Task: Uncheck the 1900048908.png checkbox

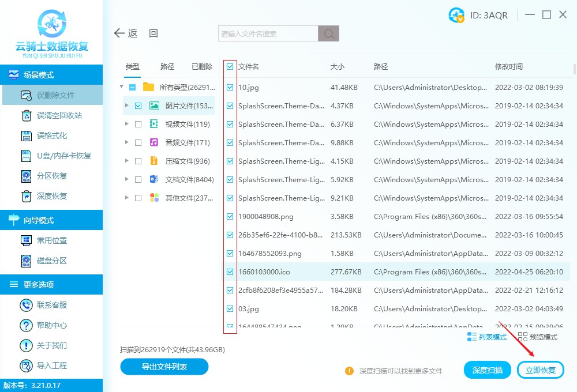Action: click(230, 217)
